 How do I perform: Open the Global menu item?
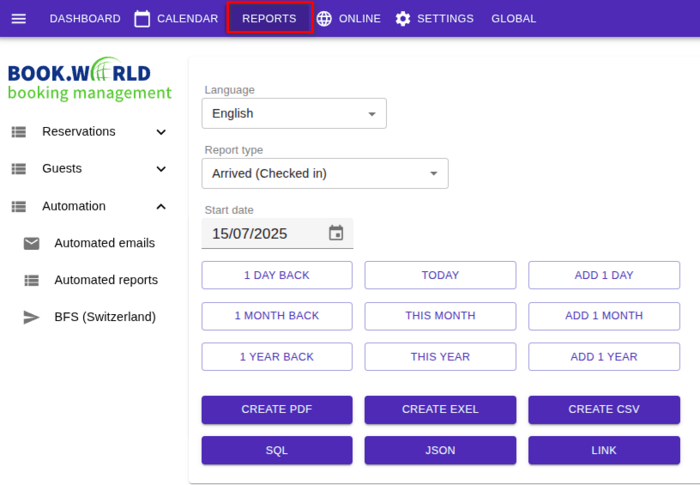tap(513, 19)
